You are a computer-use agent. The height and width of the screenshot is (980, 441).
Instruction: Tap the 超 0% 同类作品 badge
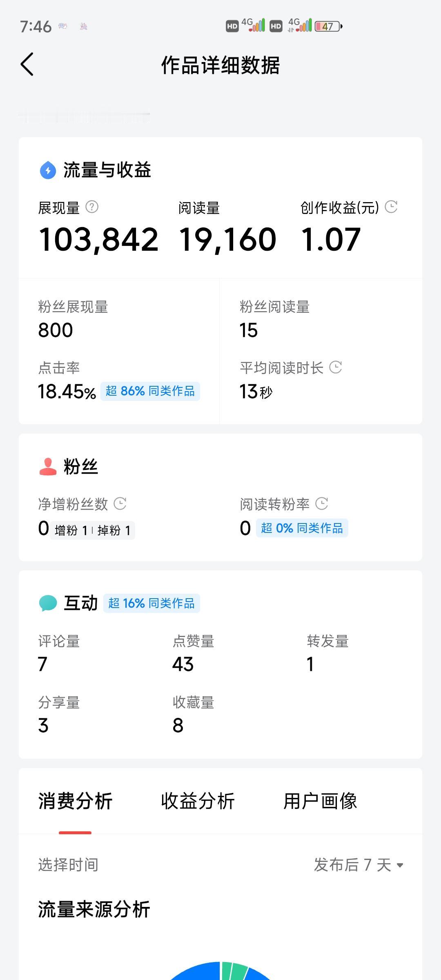(x=302, y=528)
